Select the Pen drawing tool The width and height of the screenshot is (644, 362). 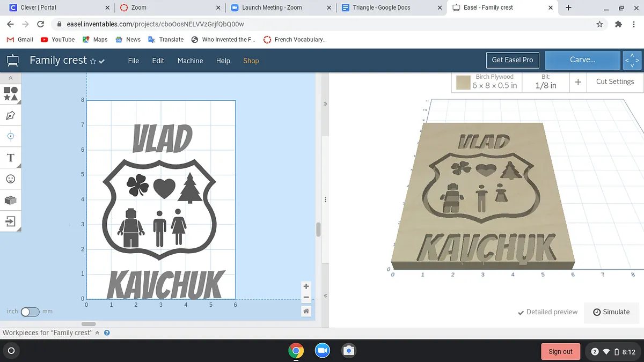[x=11, y=115]
